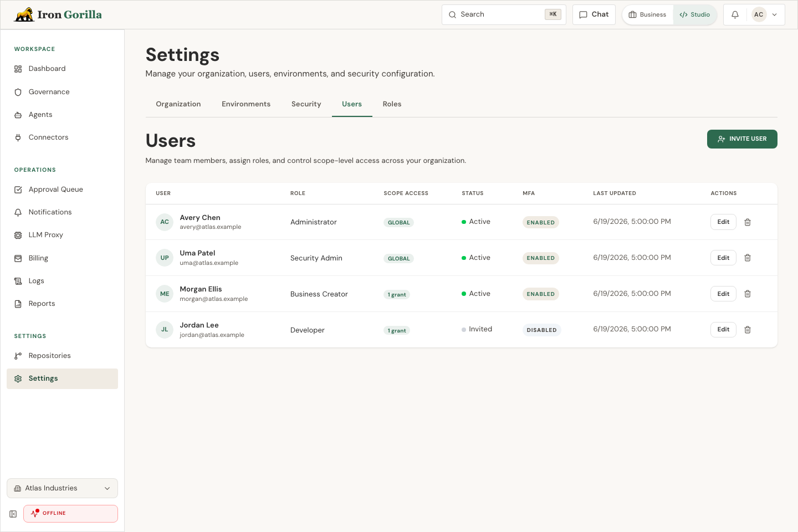Select Settings in the sidebar
This screenshot has width=798, height=532.
(62, 378)
